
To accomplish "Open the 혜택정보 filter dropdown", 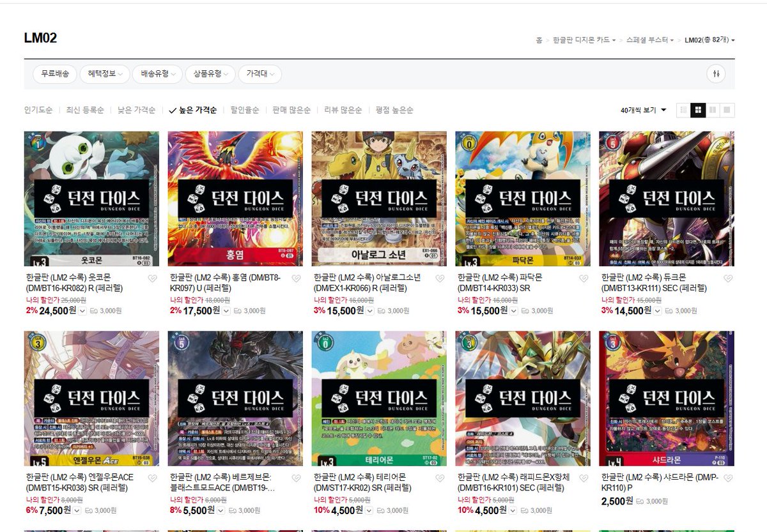I will [105, 74].
